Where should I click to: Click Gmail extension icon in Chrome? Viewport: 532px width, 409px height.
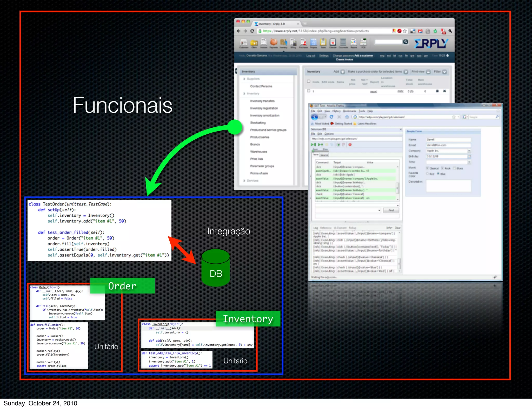(x=420, y=31)
